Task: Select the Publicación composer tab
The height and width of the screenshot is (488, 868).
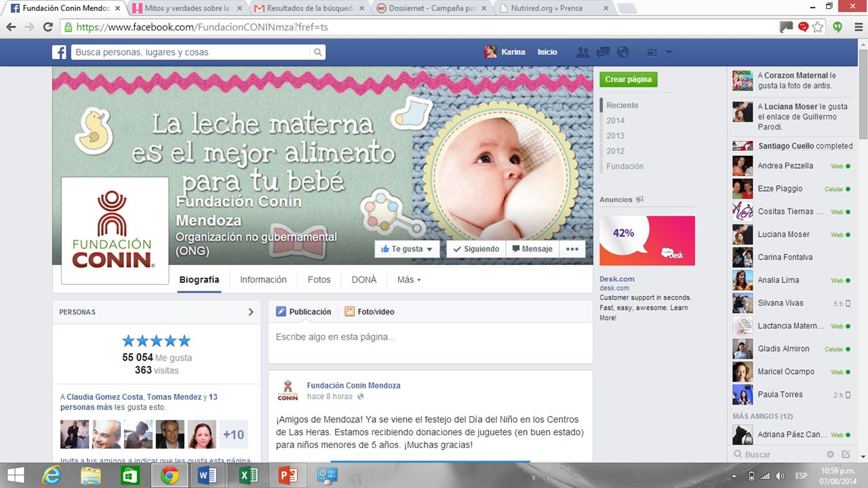Action: coord(304,312)
